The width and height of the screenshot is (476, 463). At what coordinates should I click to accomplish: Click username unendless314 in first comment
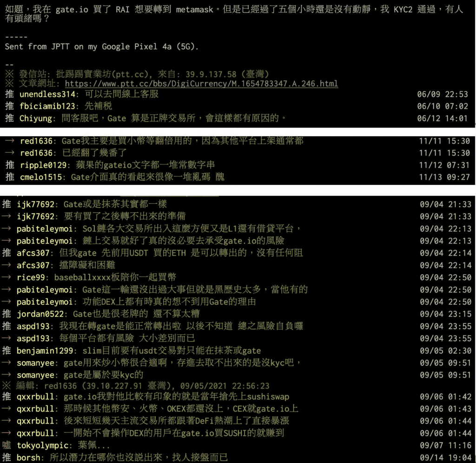[47, 94]
